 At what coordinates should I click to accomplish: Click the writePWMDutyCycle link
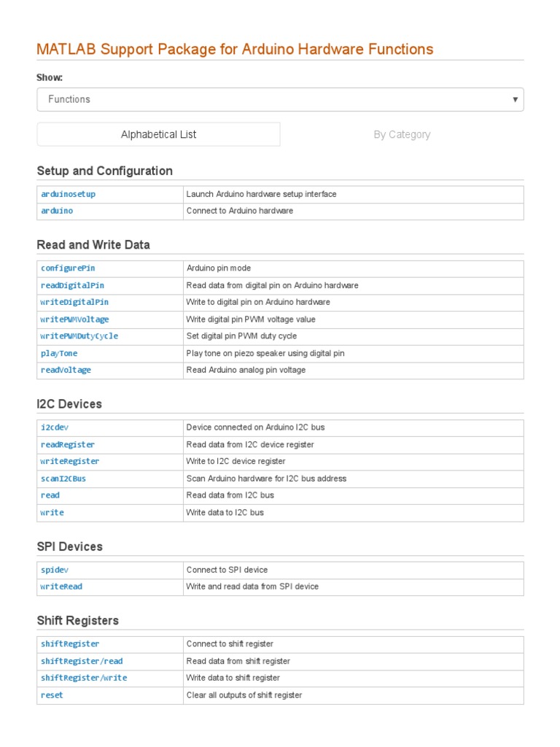(79, 336)
